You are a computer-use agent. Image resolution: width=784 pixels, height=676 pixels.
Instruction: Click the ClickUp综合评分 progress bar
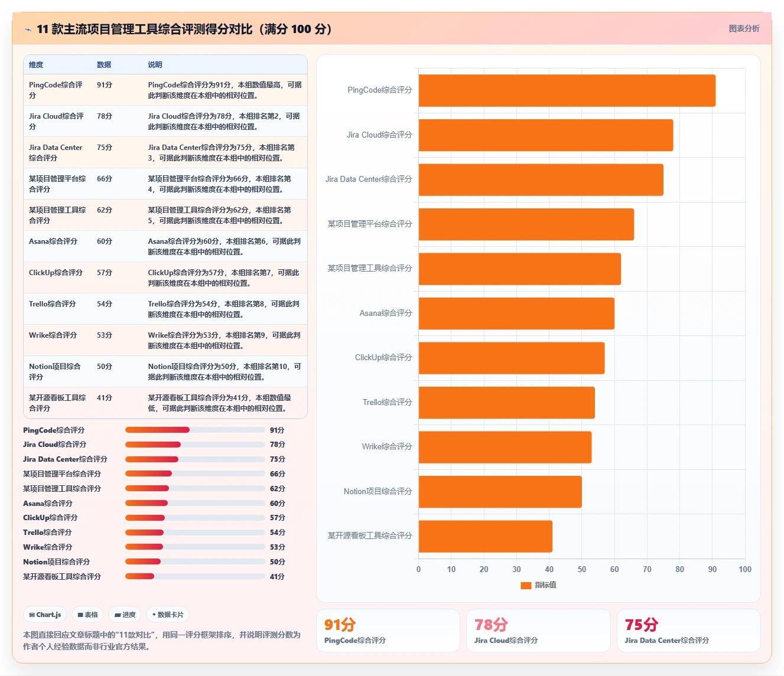pos(195,518)
